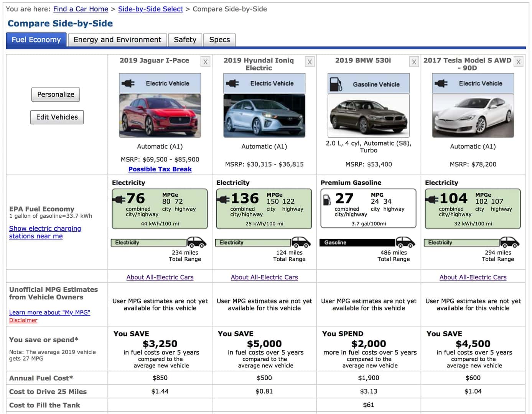532x414 pixels.
Task: Select the Specs tab
Action: [x=219, y=39]
